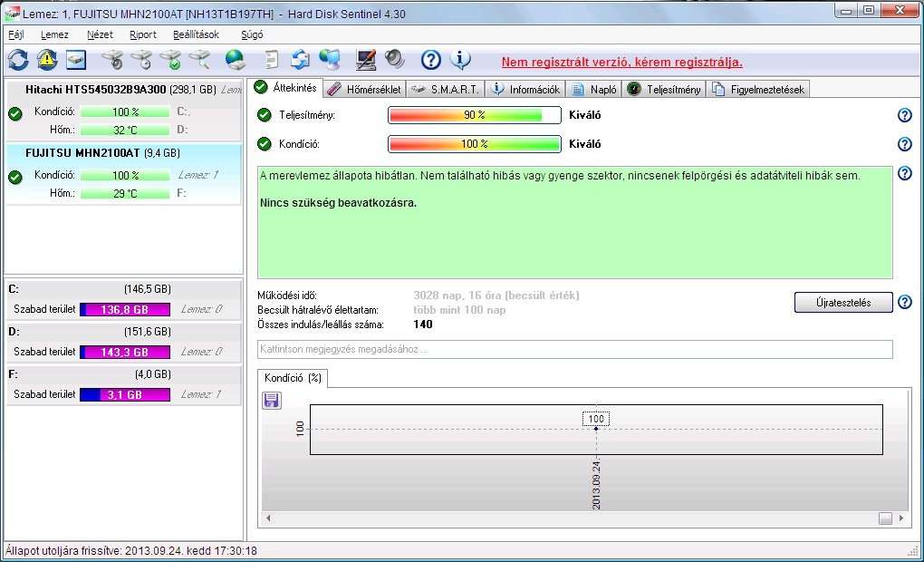Viewport: 924px width, 562px height.
Task: Click the info bubble toolbar icon
Action: point(460,60)
